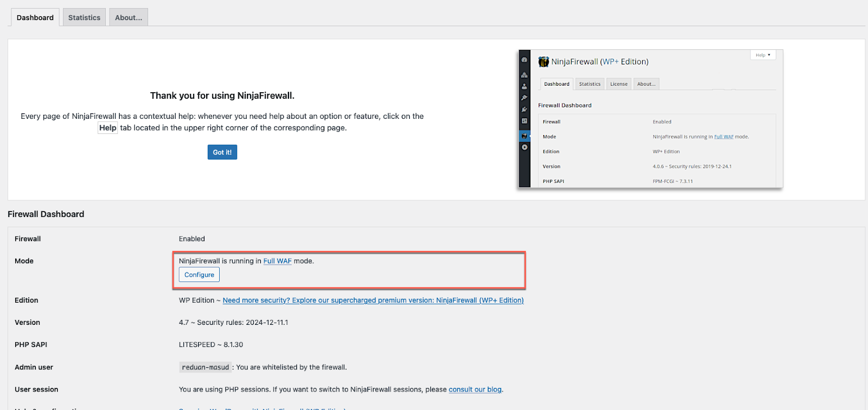Follow the consult our blog link
The width and height of the screenshot is (868, 410).
pos(475,389)
